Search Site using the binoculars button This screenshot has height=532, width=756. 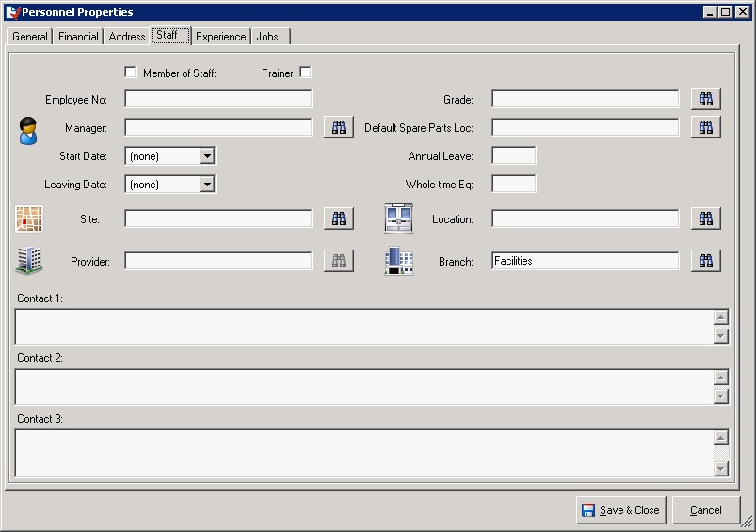click(339, 218)
